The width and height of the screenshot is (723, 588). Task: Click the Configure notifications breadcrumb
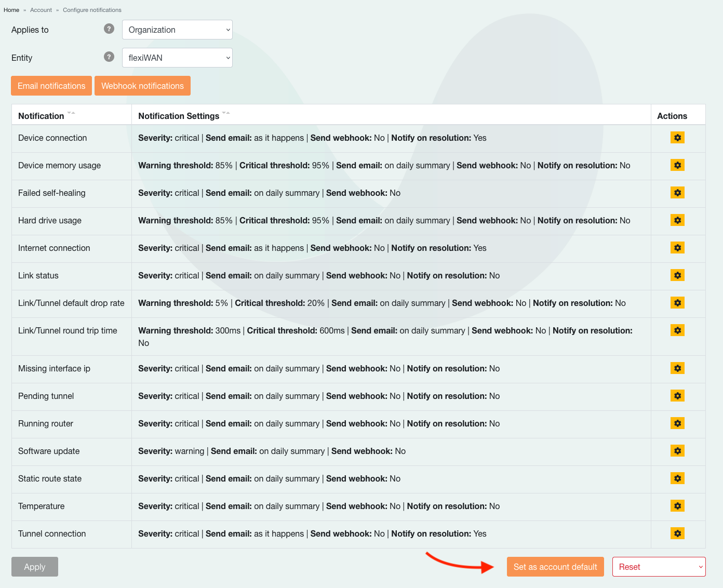[x=92, y=10]
